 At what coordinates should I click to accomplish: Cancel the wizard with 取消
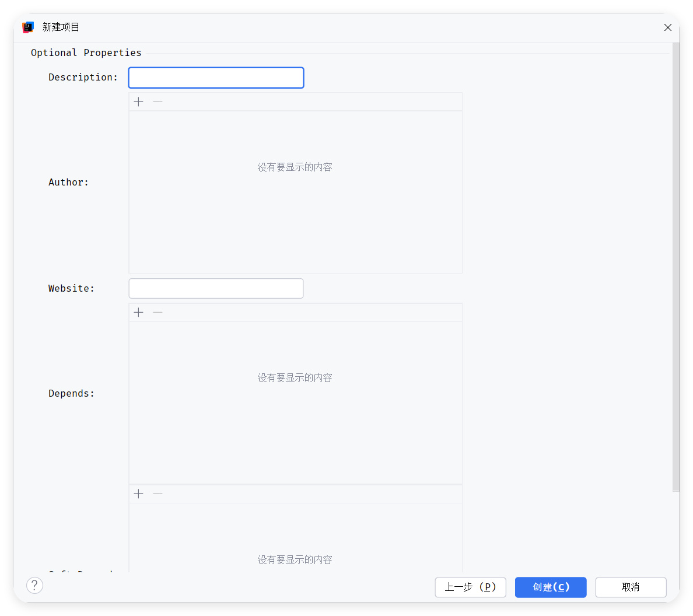pyautogui.click(x=631, y=587)
